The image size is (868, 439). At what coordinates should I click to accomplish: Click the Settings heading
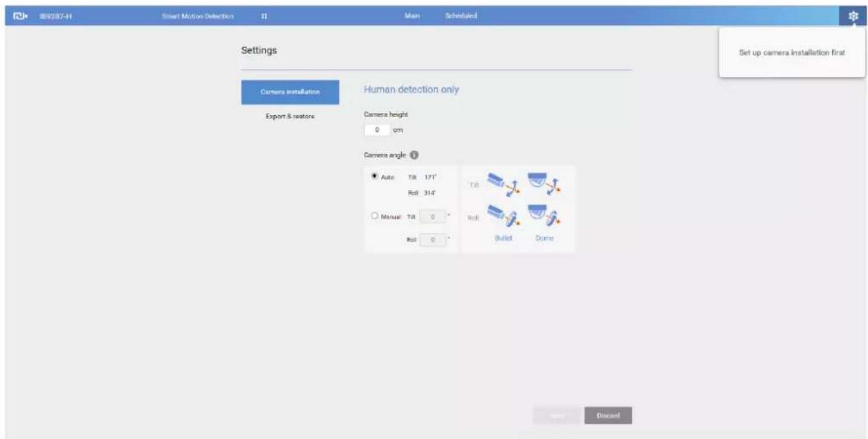pyautogui.click(x=259, y=50)
